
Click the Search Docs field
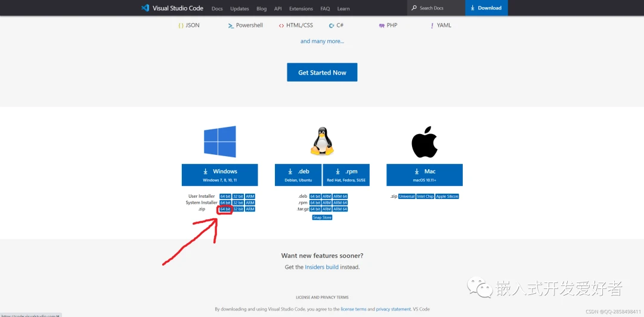[436, 8]
